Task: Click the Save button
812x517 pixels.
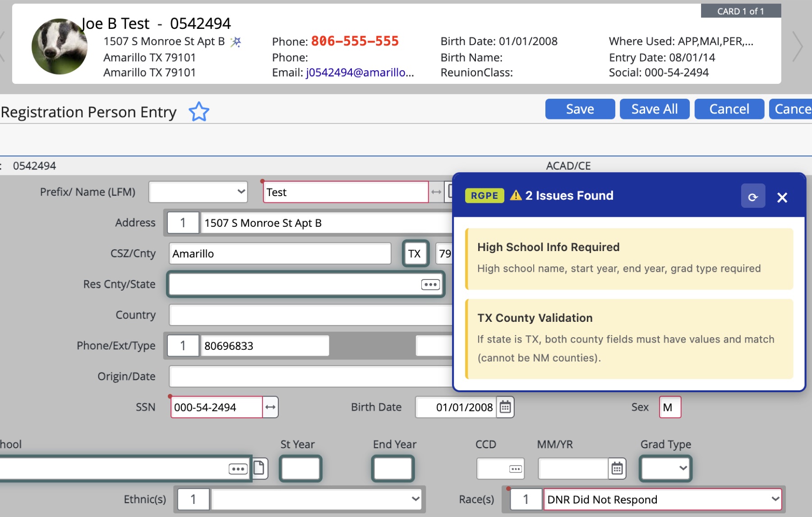Action: pyautogui.click(x=580, y=109)
